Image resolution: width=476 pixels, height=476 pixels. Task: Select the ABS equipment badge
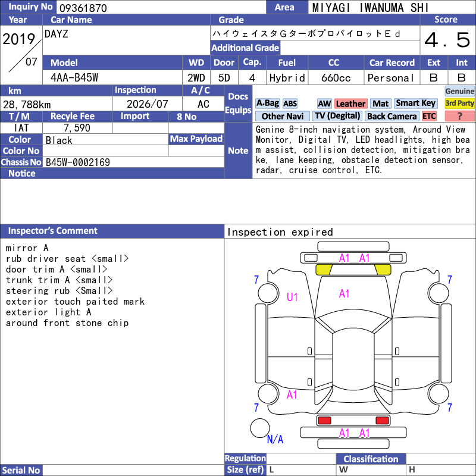pos(290,104)
